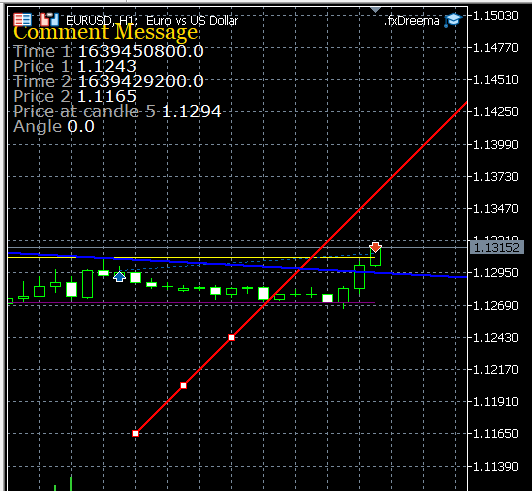Click the Price at candle 5 value
The width and height of the screenshot is (532, 491).
(192, 111)
